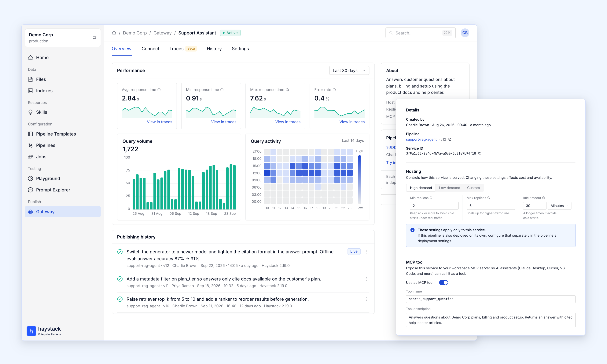Click the workspace switch arrows icon
The width and height of the screenshot is (607, 364).
[x=94, y=38]
